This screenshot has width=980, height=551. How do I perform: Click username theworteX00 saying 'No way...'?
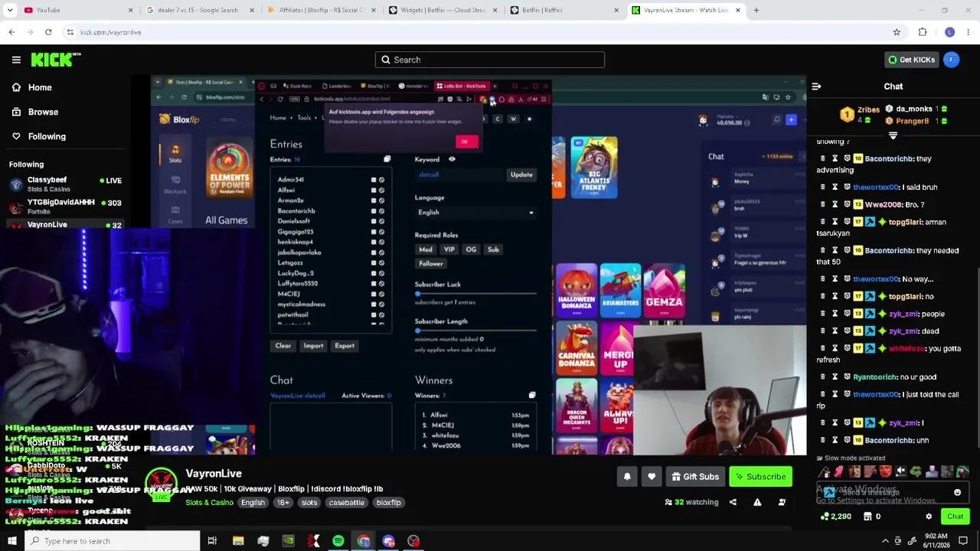pos(876,279)
